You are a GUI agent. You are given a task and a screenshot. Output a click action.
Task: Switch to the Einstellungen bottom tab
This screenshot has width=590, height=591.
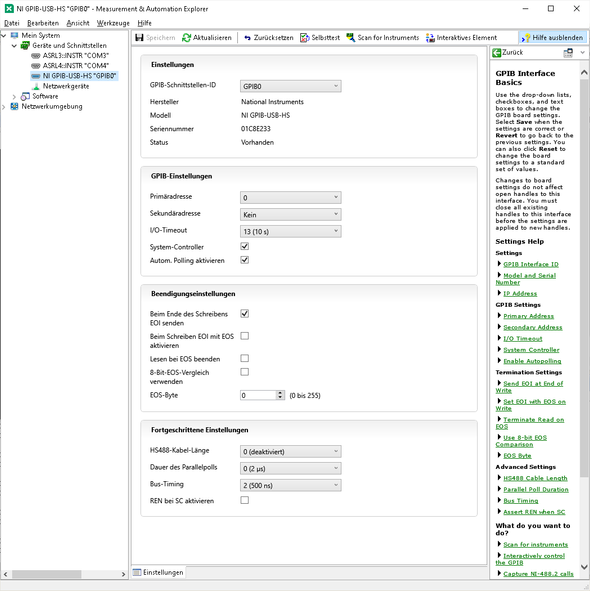tap(158, 572)
